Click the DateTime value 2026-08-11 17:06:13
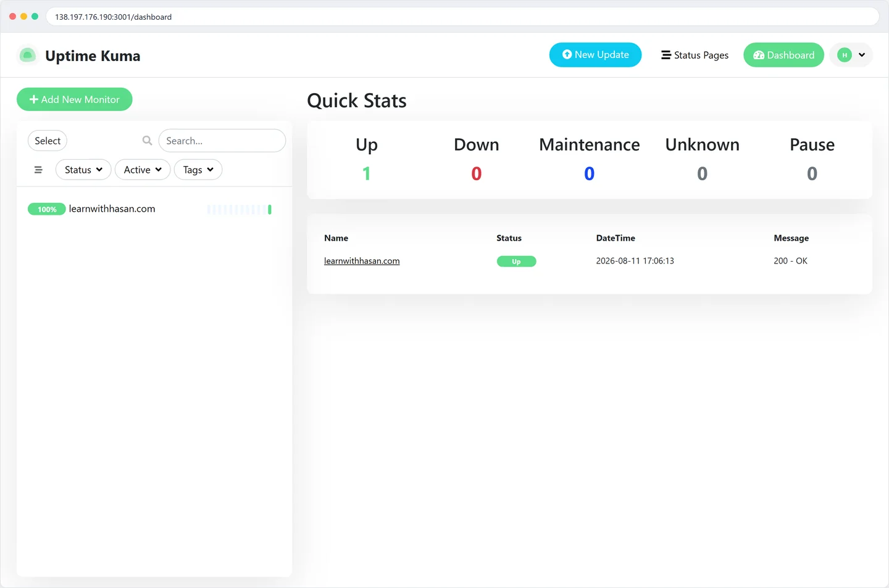This screenshot has width=889, height=588. tap(635, 261)
